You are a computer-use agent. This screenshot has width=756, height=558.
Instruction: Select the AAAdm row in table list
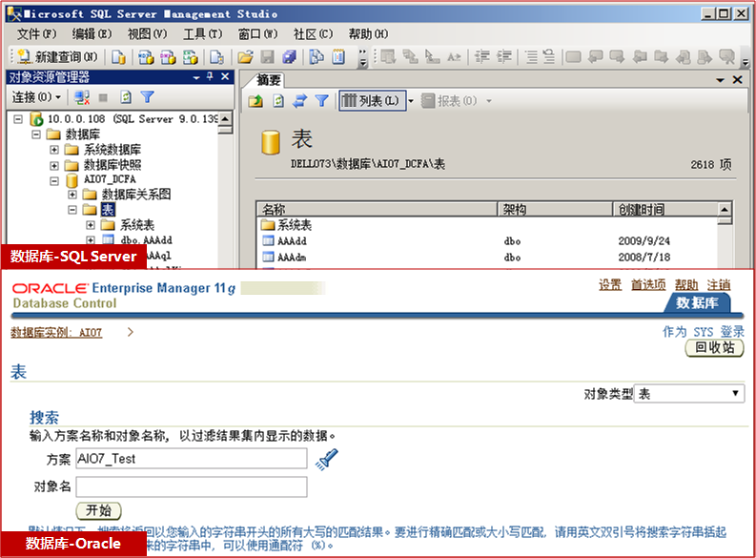pyautogui.click(x=487, y=257)
